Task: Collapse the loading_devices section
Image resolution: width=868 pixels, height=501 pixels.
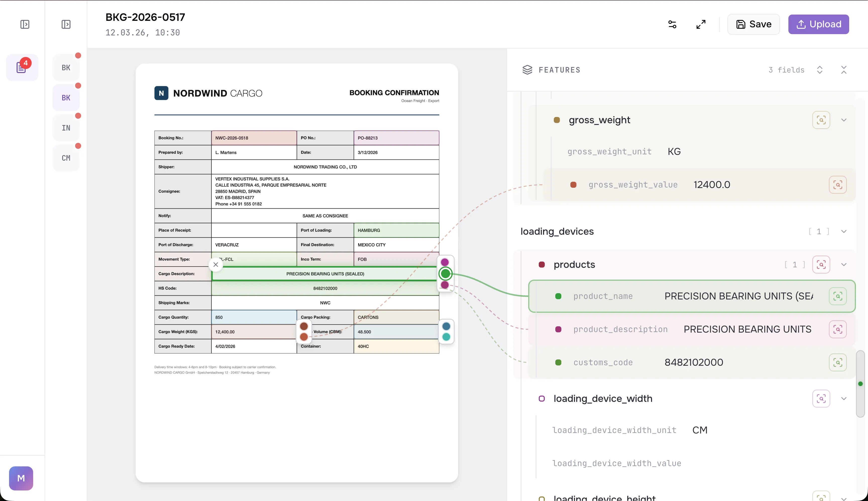Action: click(844, 231)
